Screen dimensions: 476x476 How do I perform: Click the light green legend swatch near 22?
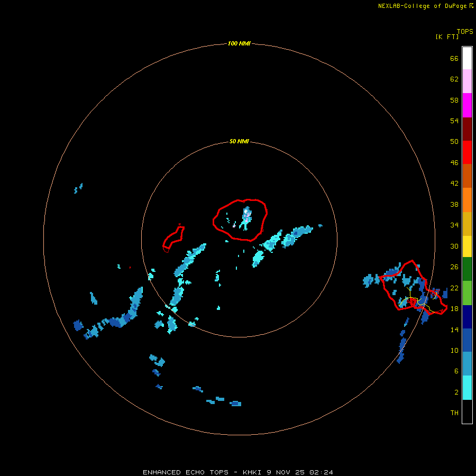(x=467, y=293)
